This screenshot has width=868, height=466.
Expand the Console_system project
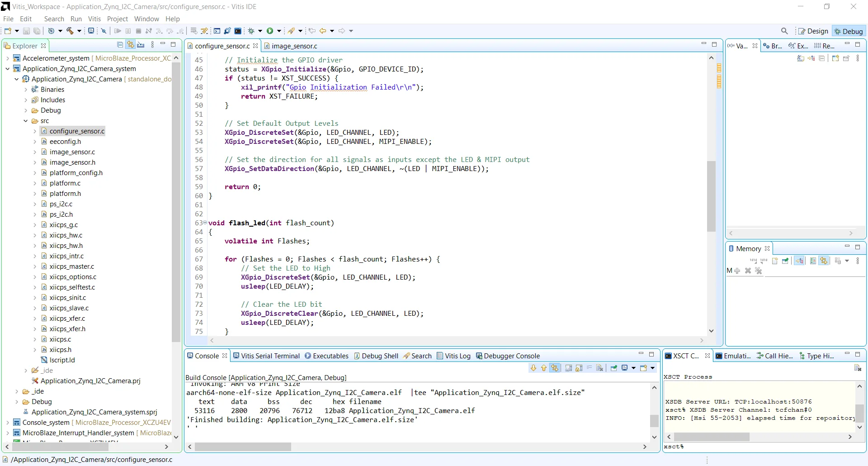(8, 423)
